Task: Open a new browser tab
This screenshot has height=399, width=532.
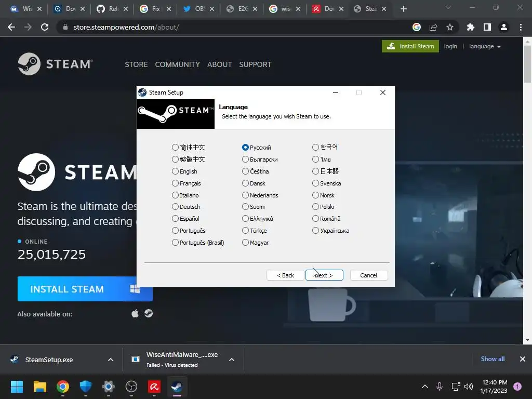Action: [x=403, y=9]
